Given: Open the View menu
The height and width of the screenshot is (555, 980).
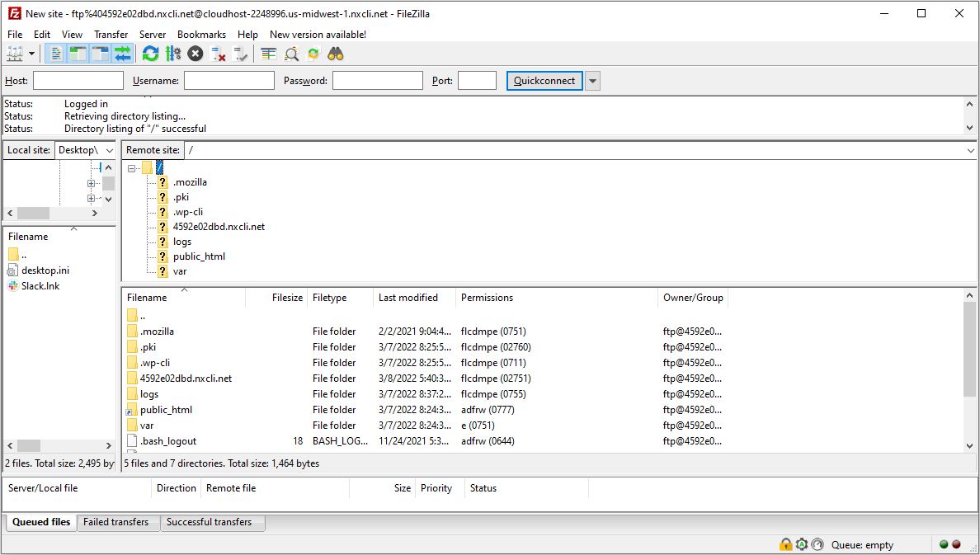Looking at the screenshot, I should pyautogui.click(x=72, y=35).
